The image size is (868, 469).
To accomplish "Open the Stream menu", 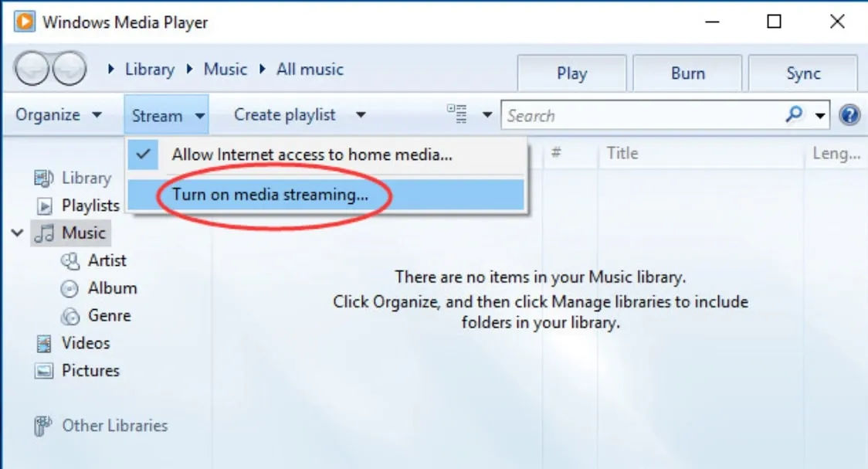I will tap(166, 115).
